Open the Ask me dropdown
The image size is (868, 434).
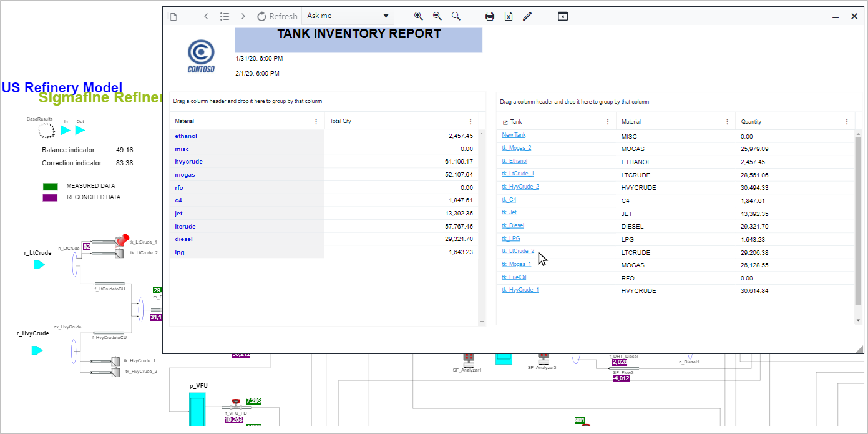(x=348, y=16)
